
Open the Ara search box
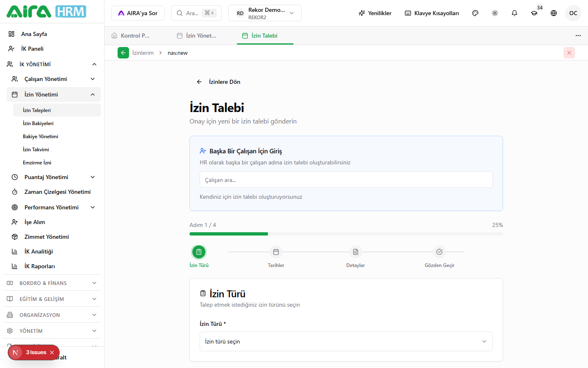click(x=196, y=13)
